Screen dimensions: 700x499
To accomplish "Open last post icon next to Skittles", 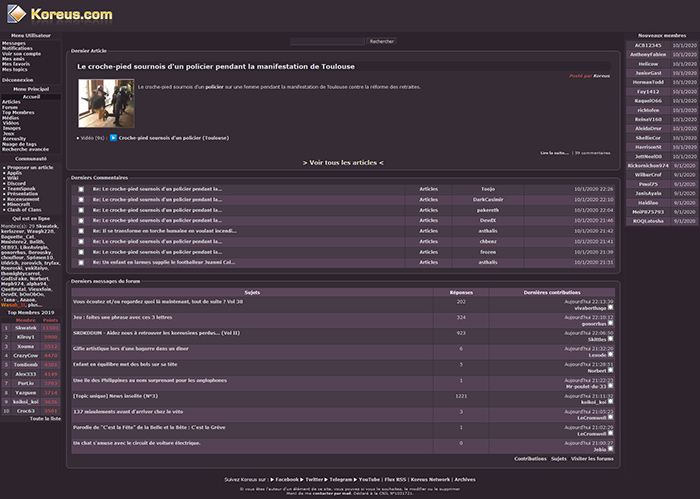I will (x=611, y=339).
